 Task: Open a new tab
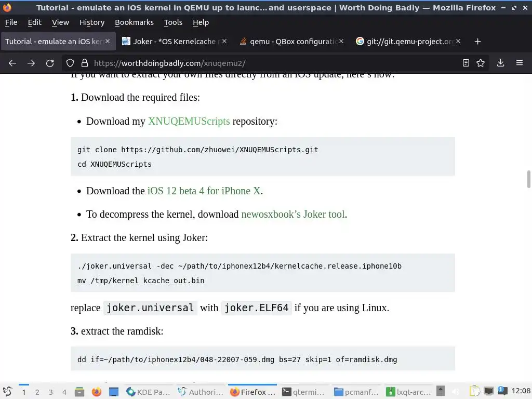click(x=478, y=42)
